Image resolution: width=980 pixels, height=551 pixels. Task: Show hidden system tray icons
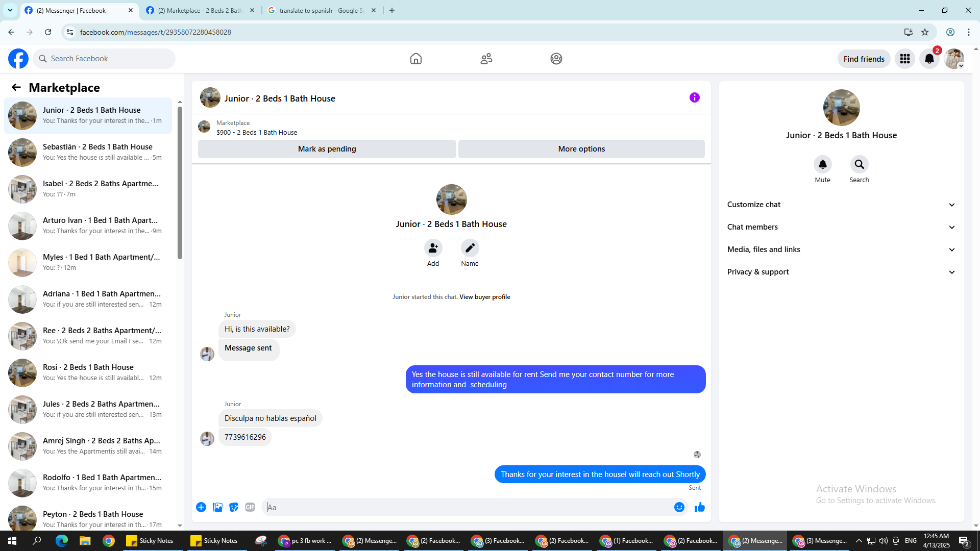pos(859,541)
